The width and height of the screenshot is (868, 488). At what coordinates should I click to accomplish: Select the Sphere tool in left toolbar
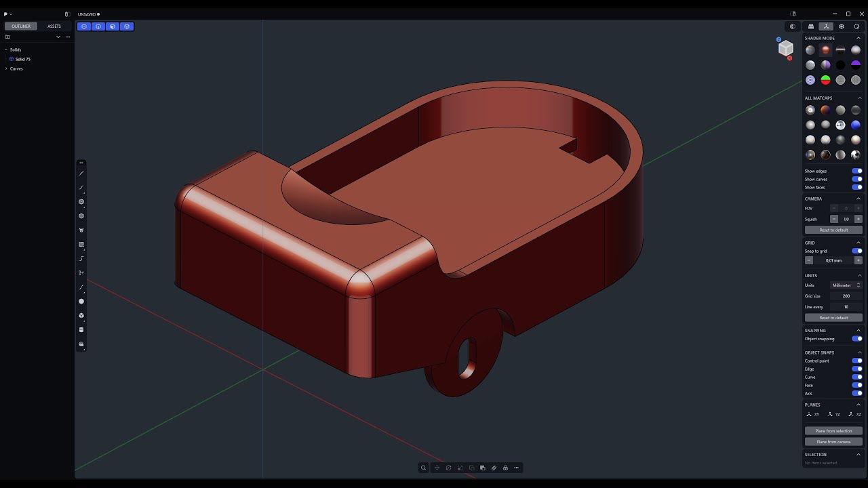[x=81, y=301]
